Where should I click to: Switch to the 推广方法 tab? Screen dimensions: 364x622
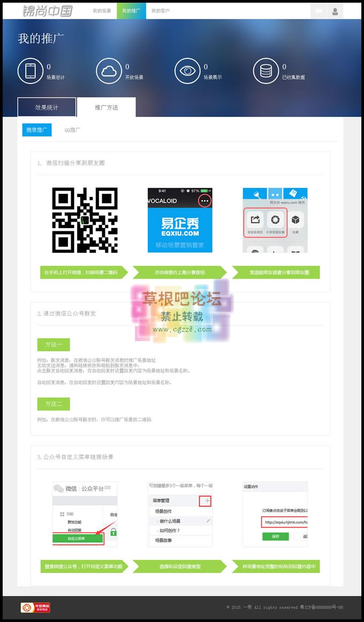[x=107, y=107]
